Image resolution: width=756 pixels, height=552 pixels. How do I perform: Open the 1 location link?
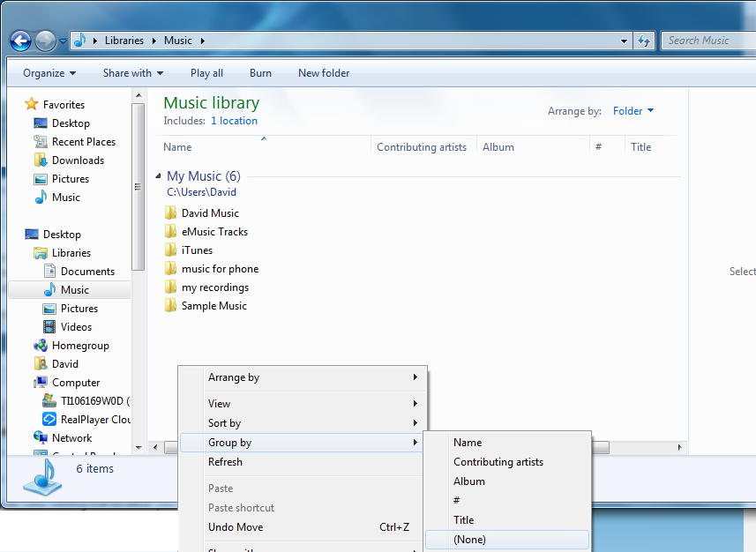point(234,121)
